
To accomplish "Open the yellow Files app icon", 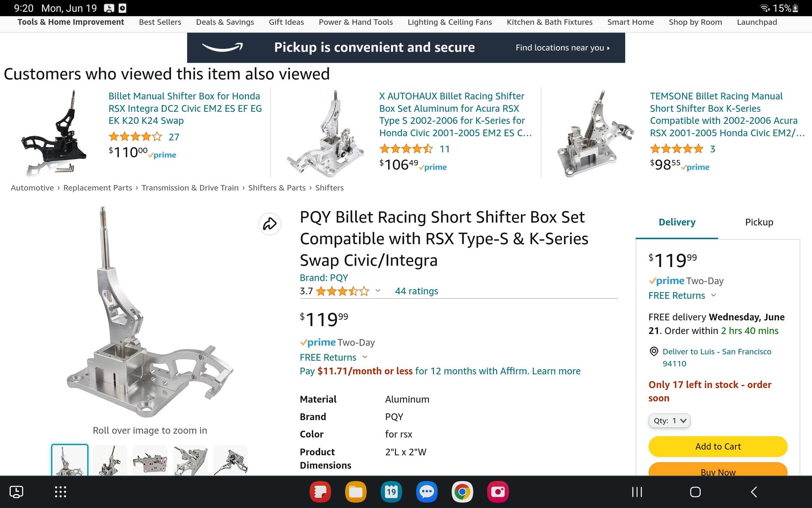I will [x=356, y=492].
